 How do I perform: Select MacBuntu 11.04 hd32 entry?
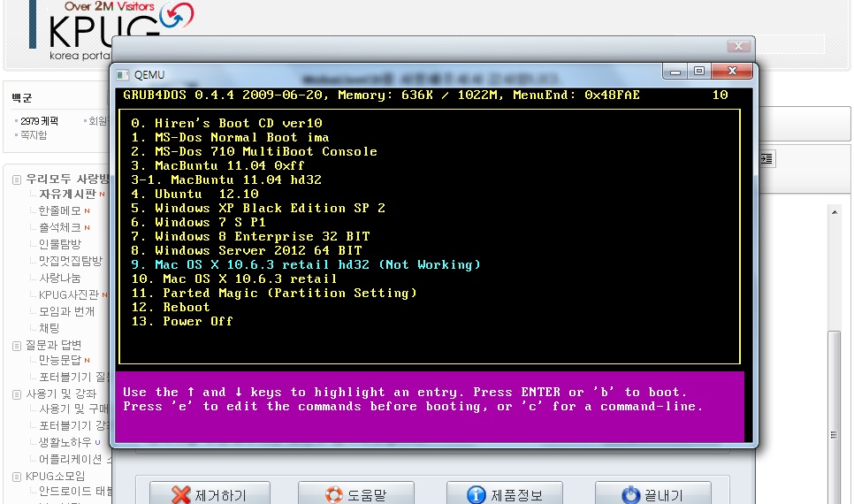[226, 179]
